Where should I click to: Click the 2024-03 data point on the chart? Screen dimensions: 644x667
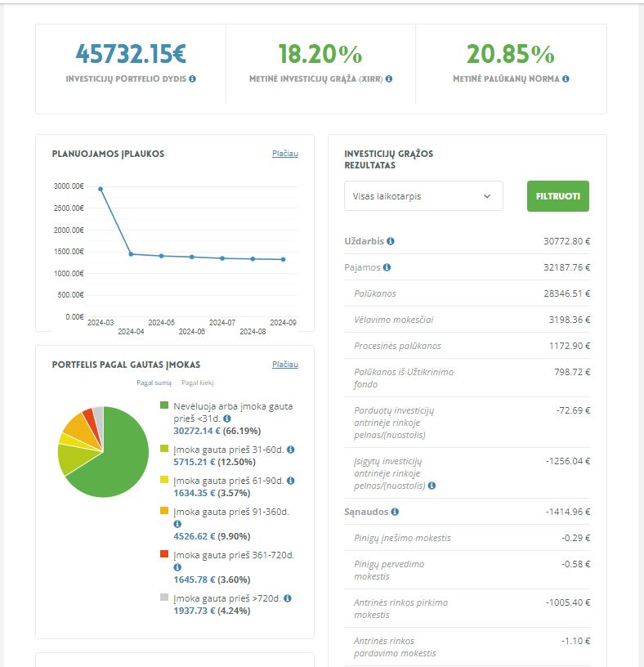pyautogui.click(x=101, y=189)
